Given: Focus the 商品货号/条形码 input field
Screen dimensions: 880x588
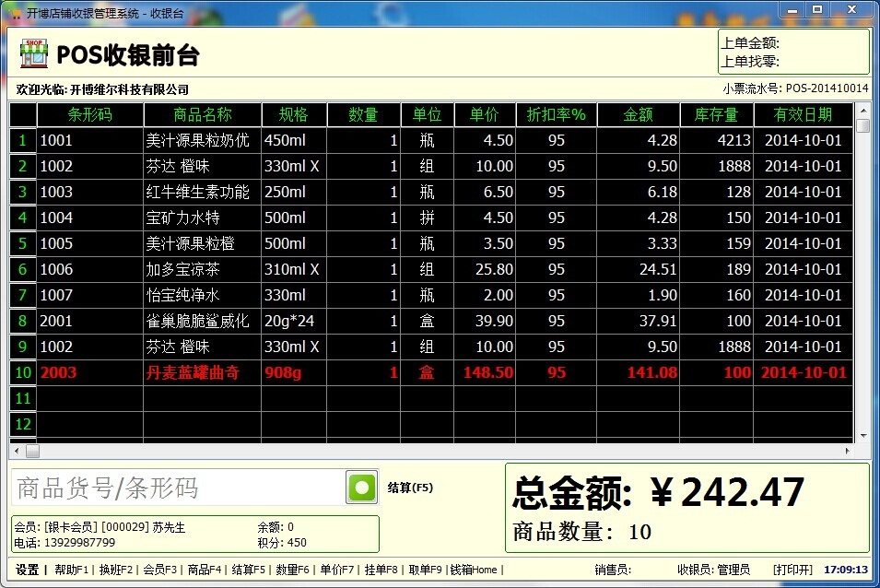Looking at the screenshot, I should point(178,488).
